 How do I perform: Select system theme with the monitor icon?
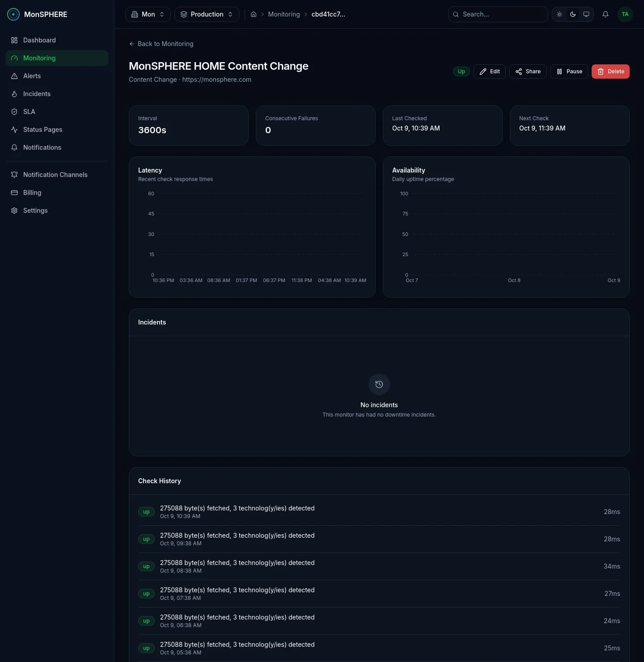(x=586, y=14)
